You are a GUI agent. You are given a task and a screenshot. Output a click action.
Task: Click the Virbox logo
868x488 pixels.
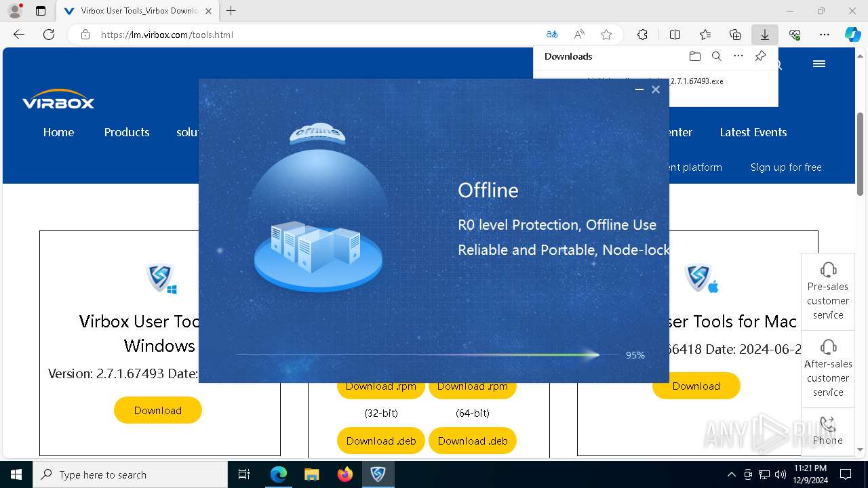pyautogui.click(x=58, y=100)
